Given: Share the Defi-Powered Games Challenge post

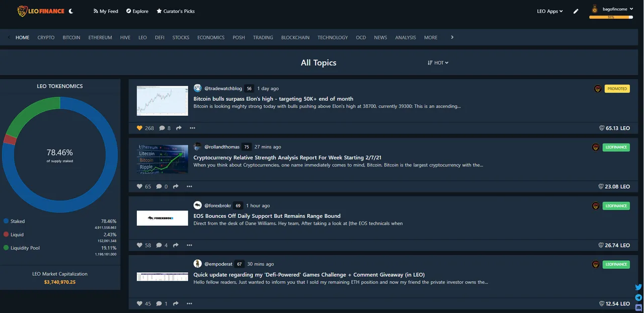Looking at the screenshot, I should point(176,303).
